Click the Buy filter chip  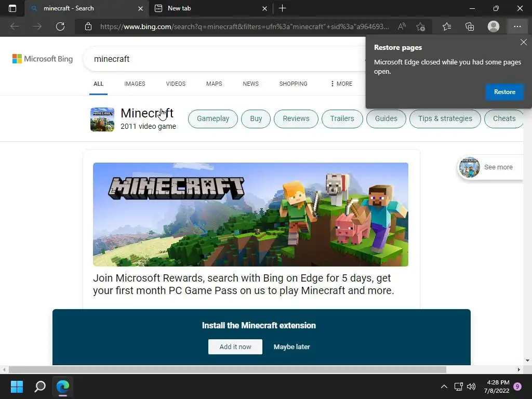(x=256, y=119)
